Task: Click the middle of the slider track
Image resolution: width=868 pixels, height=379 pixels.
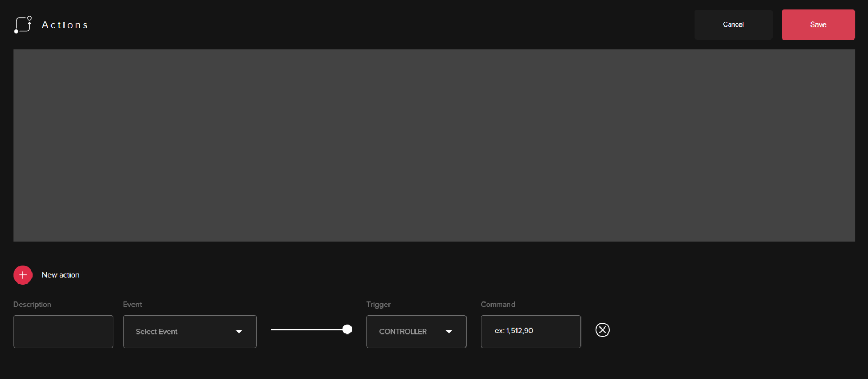Action: pos(308,329)
